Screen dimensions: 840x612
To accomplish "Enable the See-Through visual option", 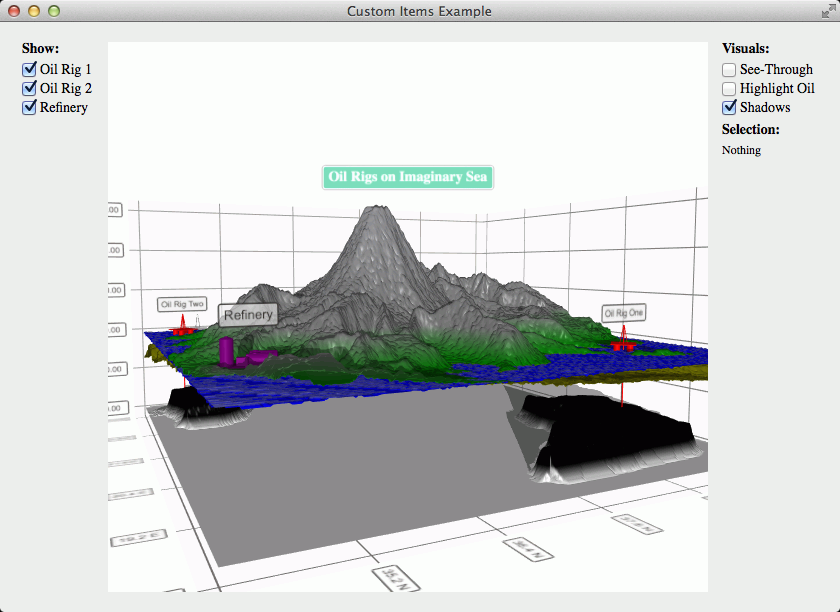I will (730, 70).
